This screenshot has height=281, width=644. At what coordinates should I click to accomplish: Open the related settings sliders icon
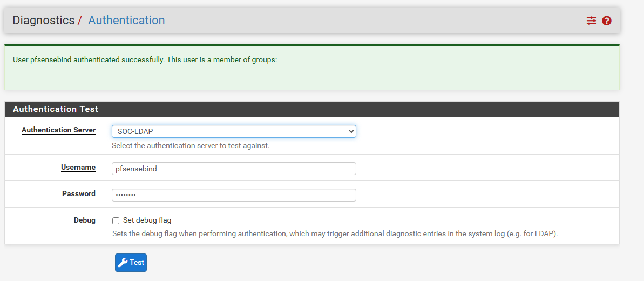click(591, 21)
